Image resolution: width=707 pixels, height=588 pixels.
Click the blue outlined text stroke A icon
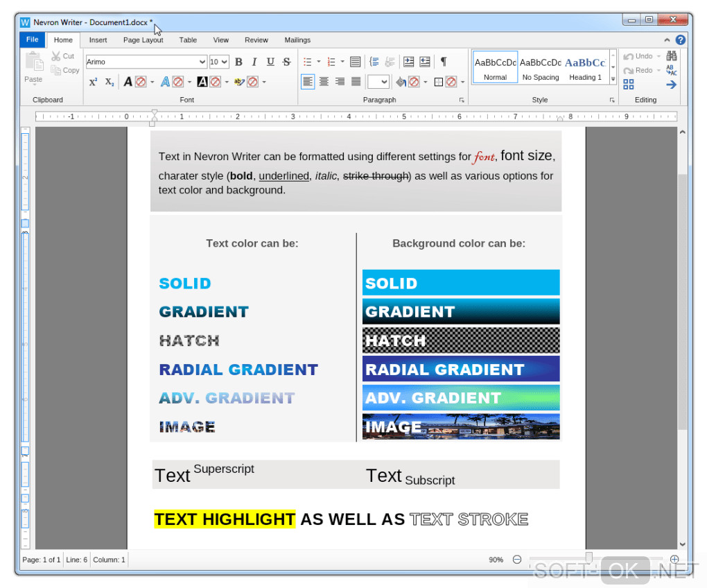(x=165, y=82)
